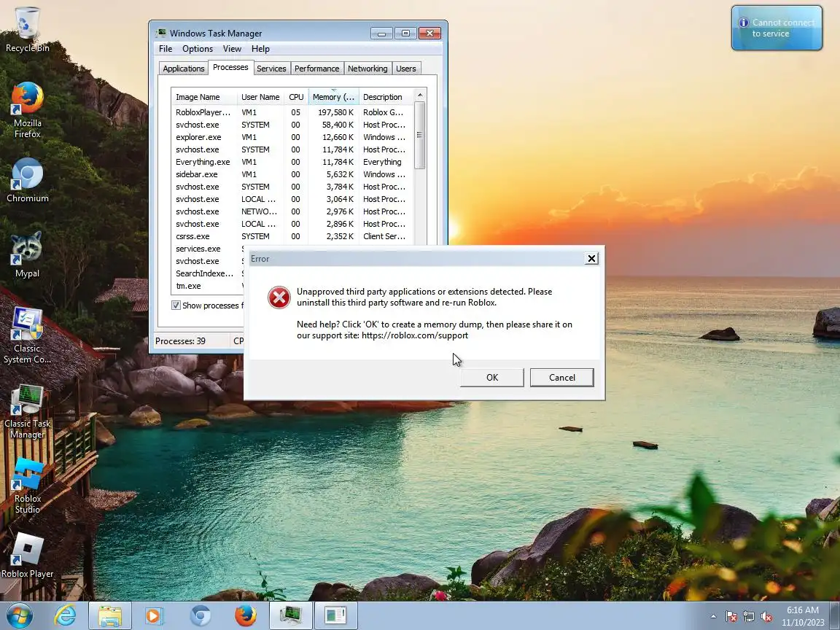Open Classic Task Manager desktop shortcut

coord(27,411)
